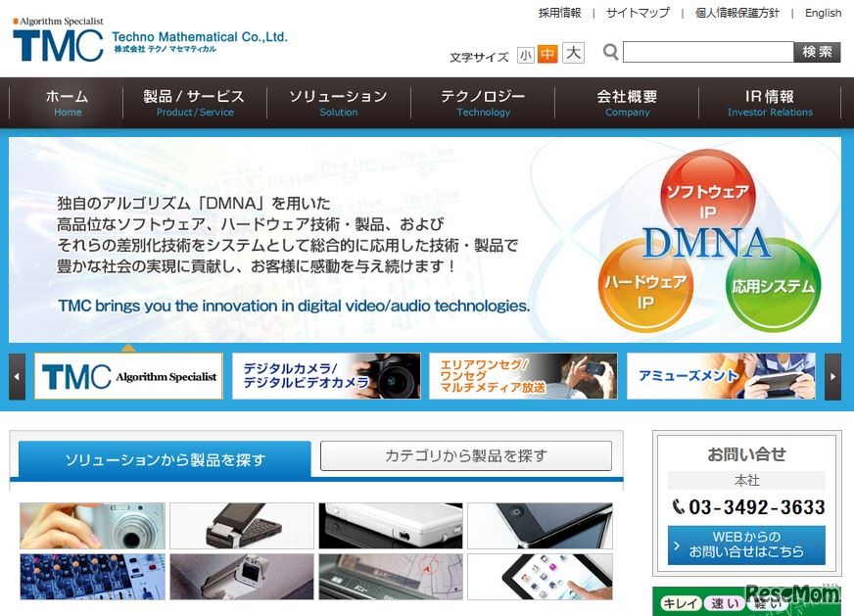Switch font size to 大 (large)
854x616 pixels.
click(571, 56)
